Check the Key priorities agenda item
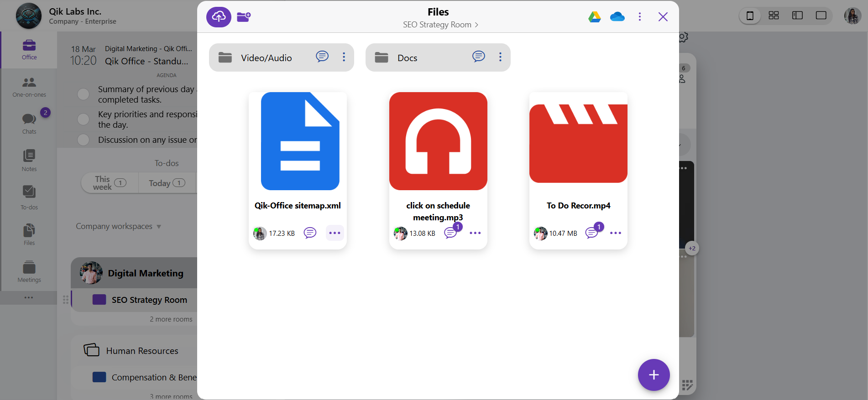 [x=83, y=119]
